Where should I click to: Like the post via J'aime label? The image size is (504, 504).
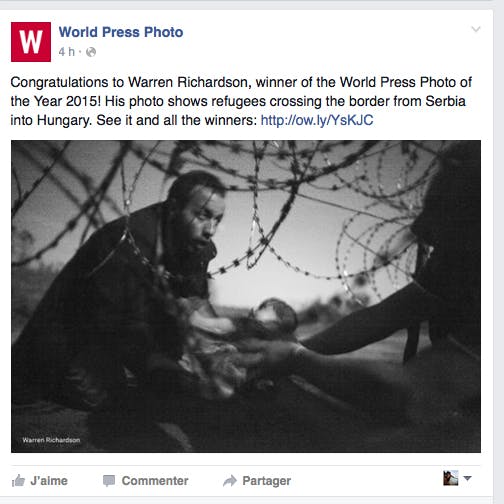pyautogui.click(x=49, y=481)
